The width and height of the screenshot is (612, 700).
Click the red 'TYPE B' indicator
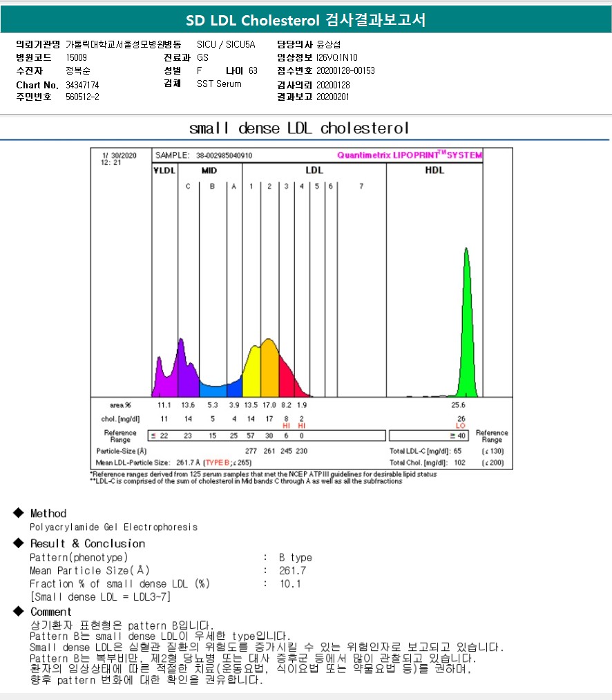pos(217,463)
